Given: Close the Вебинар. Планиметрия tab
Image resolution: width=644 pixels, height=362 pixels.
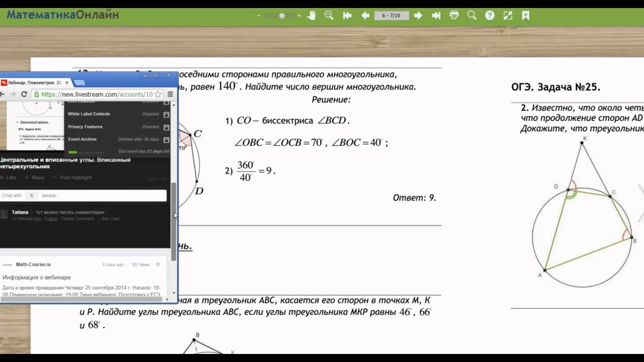Looking at the screenshot, I should pyautogui.click(x=67, y=82).
